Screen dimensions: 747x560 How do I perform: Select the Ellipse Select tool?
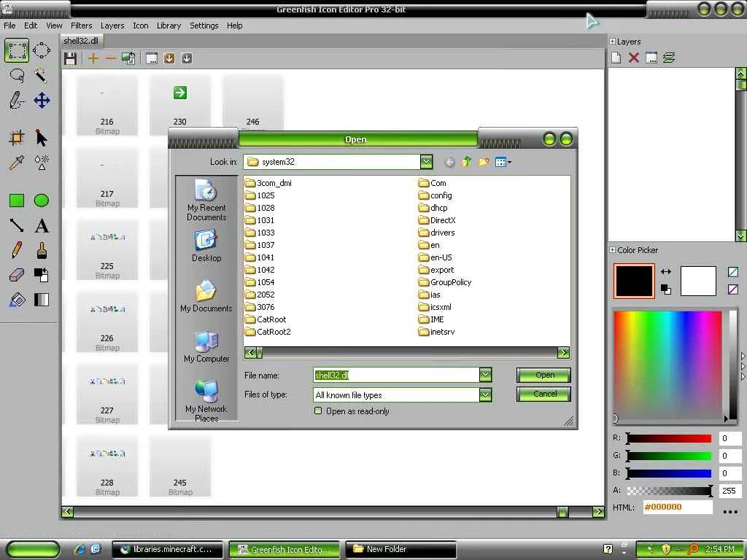pos(42,50)
